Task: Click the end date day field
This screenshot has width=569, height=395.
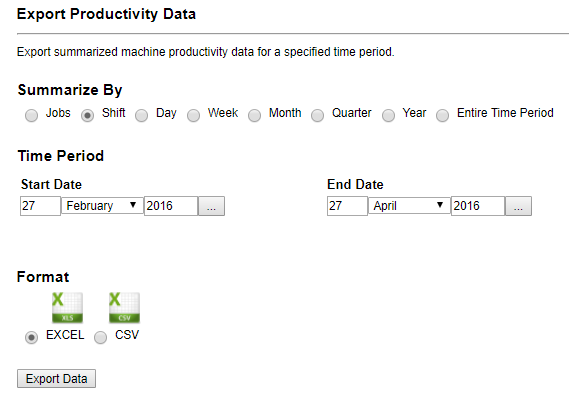Action: [347, 206]
